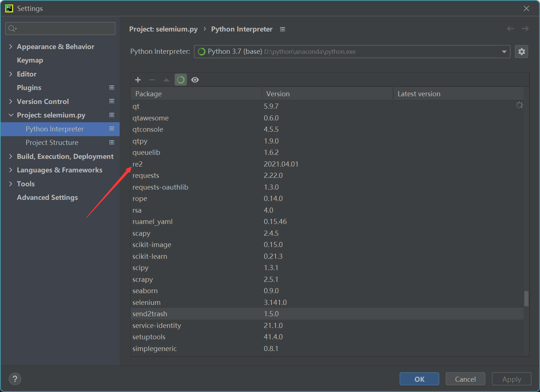Open Project Structure settings
The width and height of the screenshot is (540, 392).
[x=52, y=142]
